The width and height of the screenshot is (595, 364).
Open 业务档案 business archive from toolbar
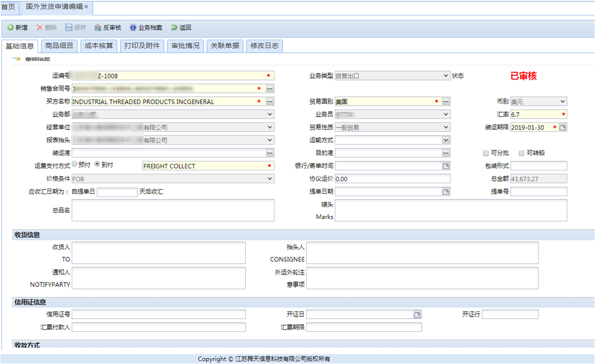[133, 28]
